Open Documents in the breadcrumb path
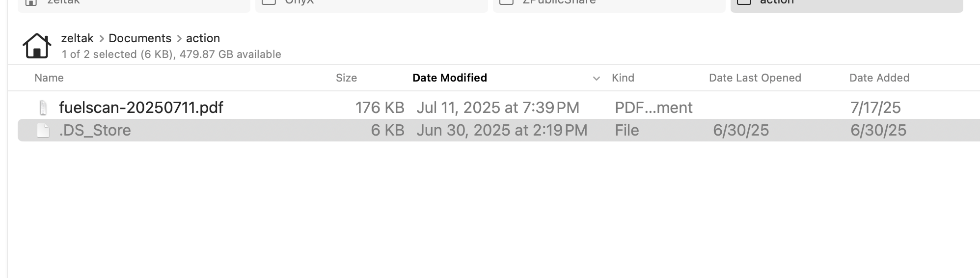This screenshot has height=278, width=980. [140, 38]
